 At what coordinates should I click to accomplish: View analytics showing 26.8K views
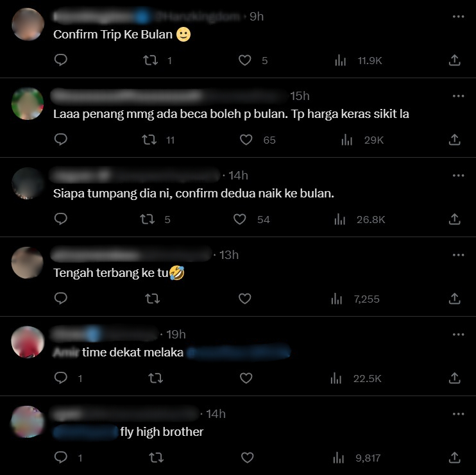pos(359,219)
